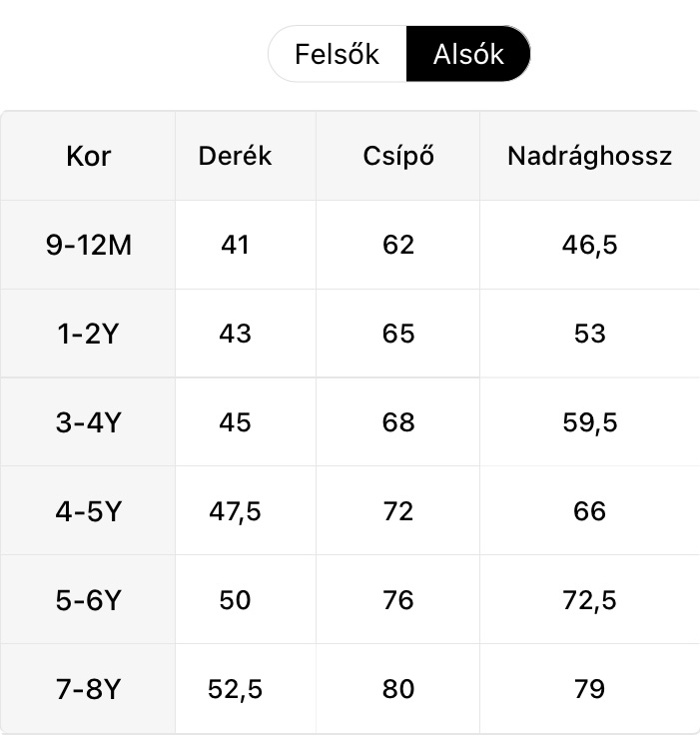Screen dimensions: 700x736
Task: Select the 1-2Y age row label
Action: 88,334
